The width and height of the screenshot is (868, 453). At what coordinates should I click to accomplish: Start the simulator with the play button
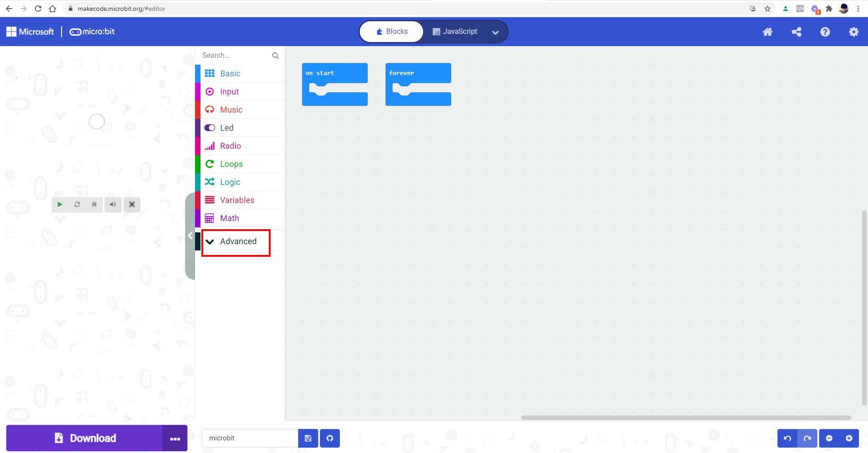[60, 204]
